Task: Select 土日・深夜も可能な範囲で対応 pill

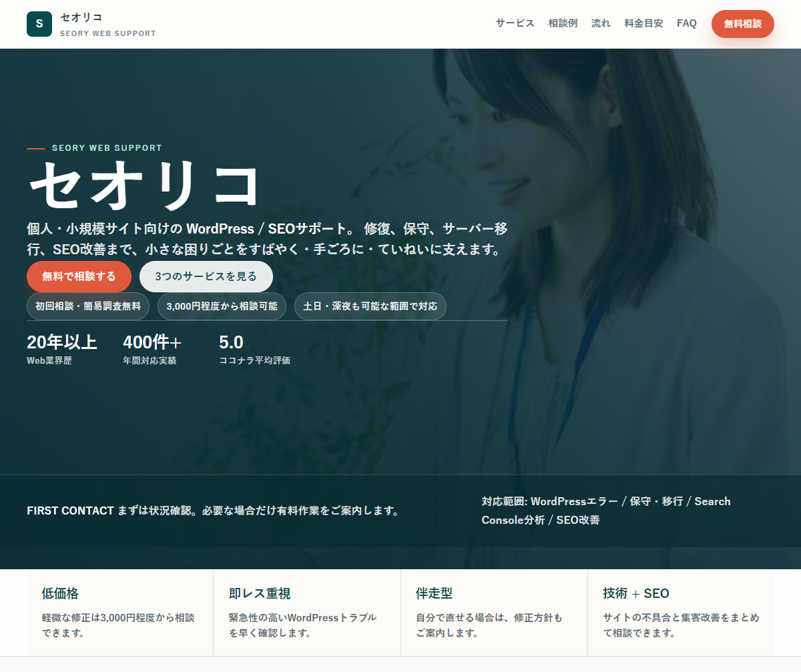Action: pyautogui.click(x=370, y=306)
